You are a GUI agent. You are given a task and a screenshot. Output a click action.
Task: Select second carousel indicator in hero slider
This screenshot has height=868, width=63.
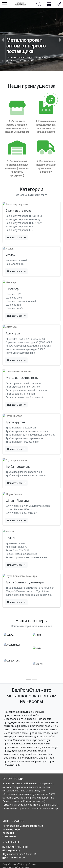29,67
